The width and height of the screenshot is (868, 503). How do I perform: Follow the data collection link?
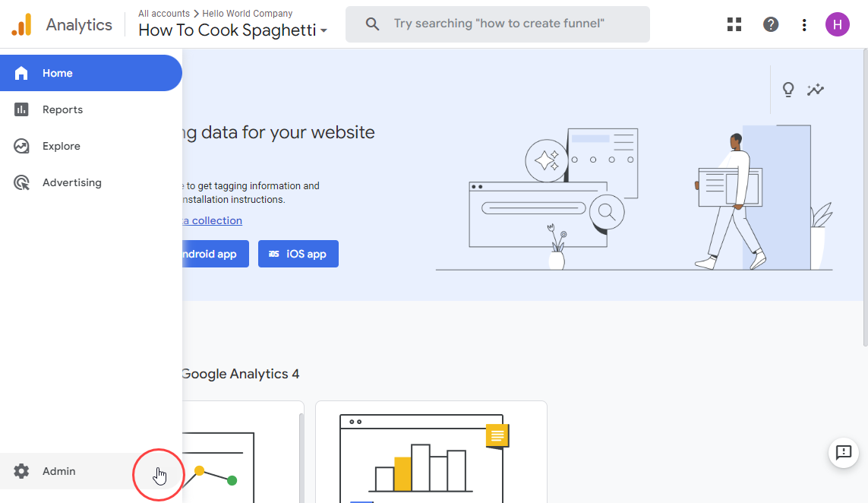[213, 220]
